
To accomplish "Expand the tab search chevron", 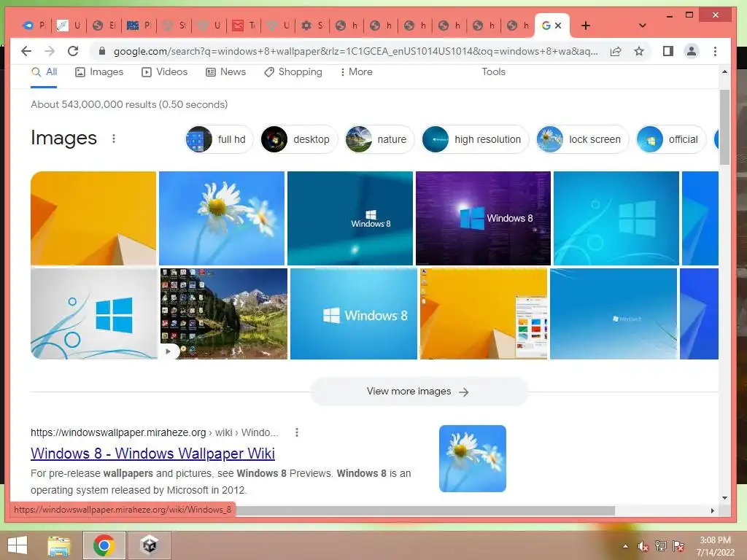I will pyautogui.click(x=642, y=26).
